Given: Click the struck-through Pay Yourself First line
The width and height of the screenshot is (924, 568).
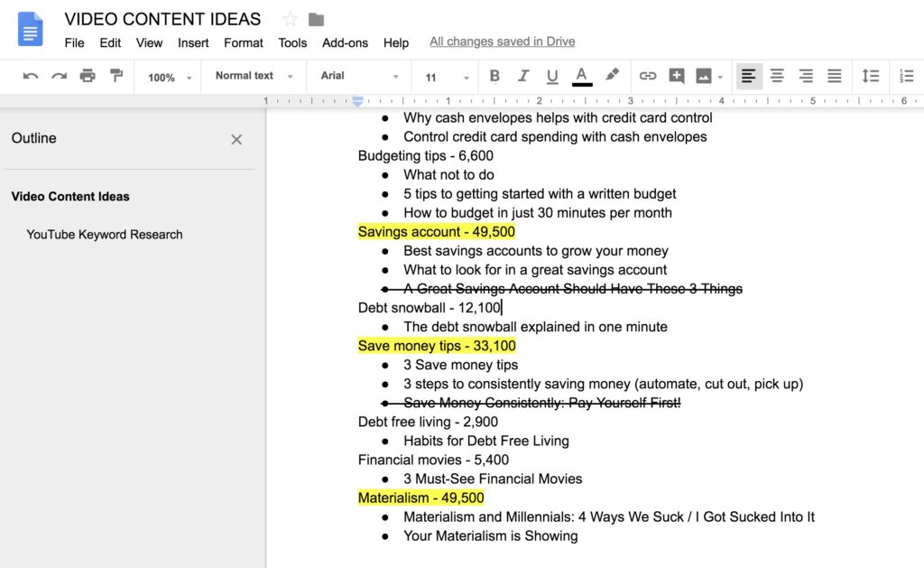Looking at the screenshot, I should [541, 403].
